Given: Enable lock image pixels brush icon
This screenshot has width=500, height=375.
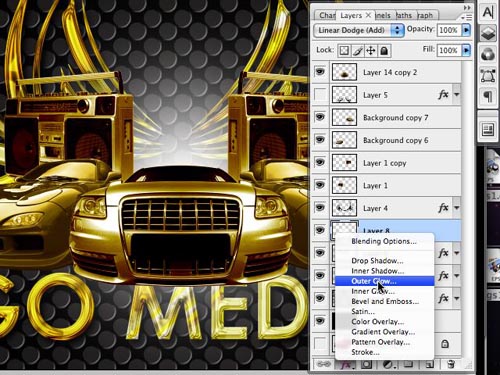Looking at the screenshot, I should 358,51.
